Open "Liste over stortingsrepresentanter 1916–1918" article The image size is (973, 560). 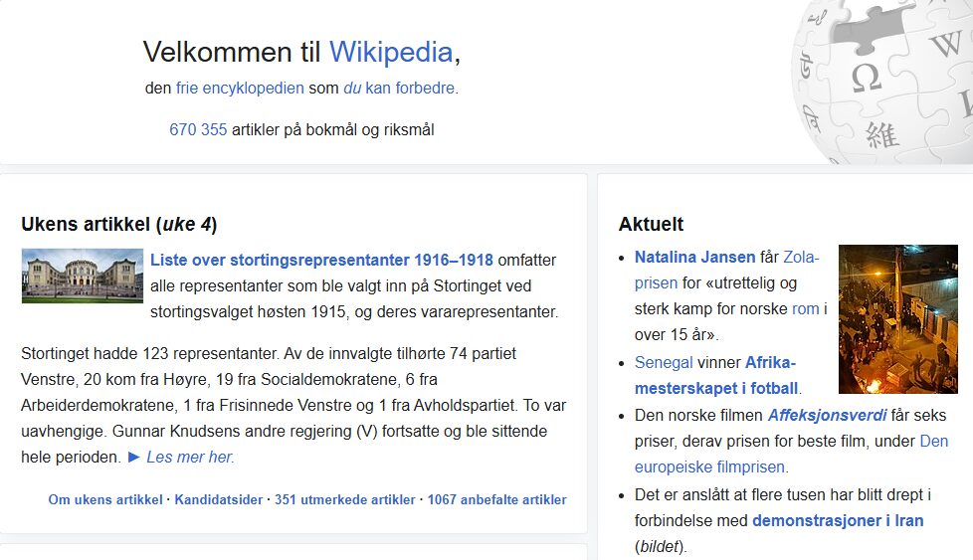point(321,261)
